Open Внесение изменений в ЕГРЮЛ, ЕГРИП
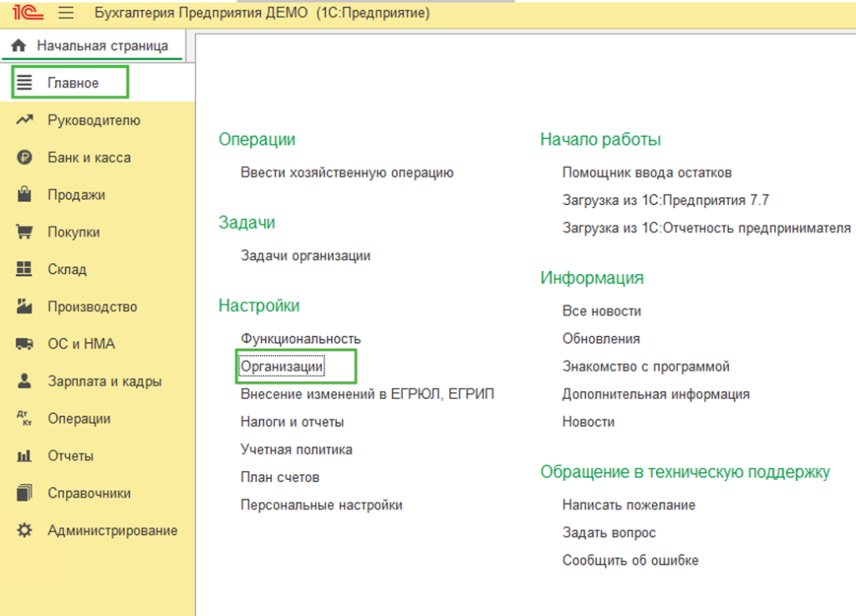Image resolution: width=856 pixels, height=616 pixels. (368, 394)
